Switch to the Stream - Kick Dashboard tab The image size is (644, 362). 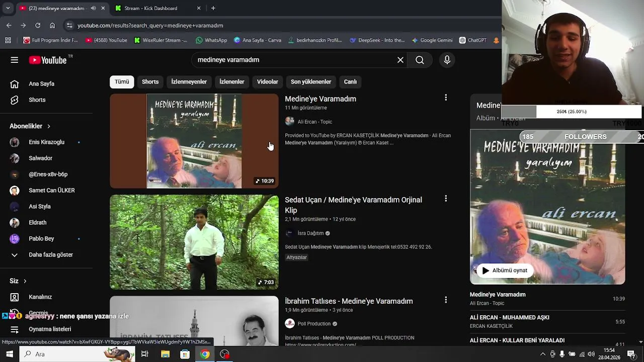click(156, 8)
